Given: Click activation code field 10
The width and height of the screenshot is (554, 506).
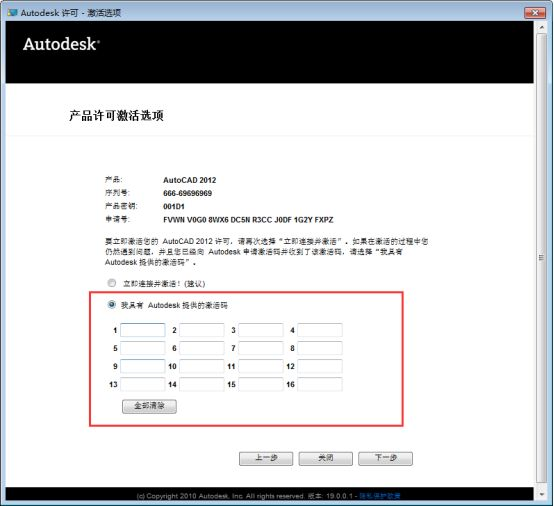Looking at the screenshot, I should 202,366.
